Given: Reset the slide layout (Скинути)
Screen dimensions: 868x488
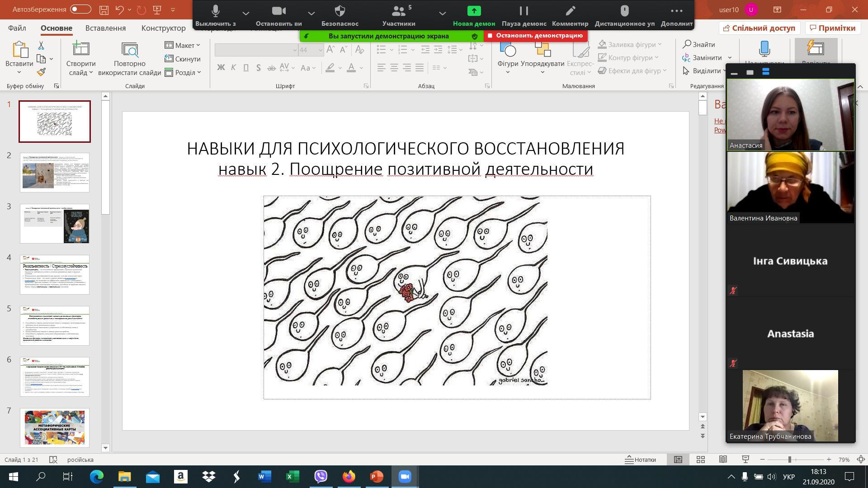Looking at the screenshot, I should coord(183,59).
